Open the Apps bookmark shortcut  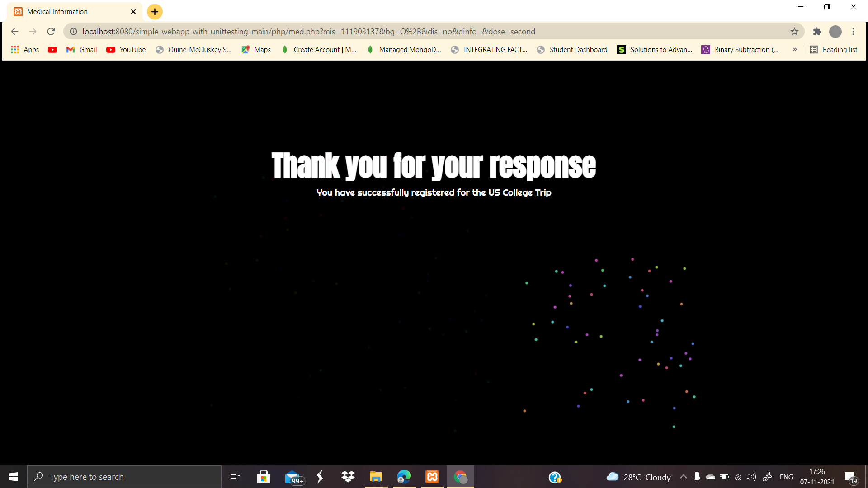pos(25,50)
